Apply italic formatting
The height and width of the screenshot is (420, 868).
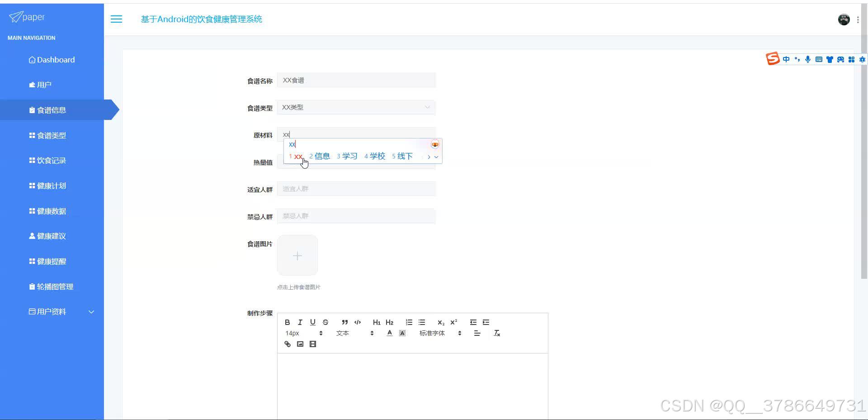tap(300, 322)
